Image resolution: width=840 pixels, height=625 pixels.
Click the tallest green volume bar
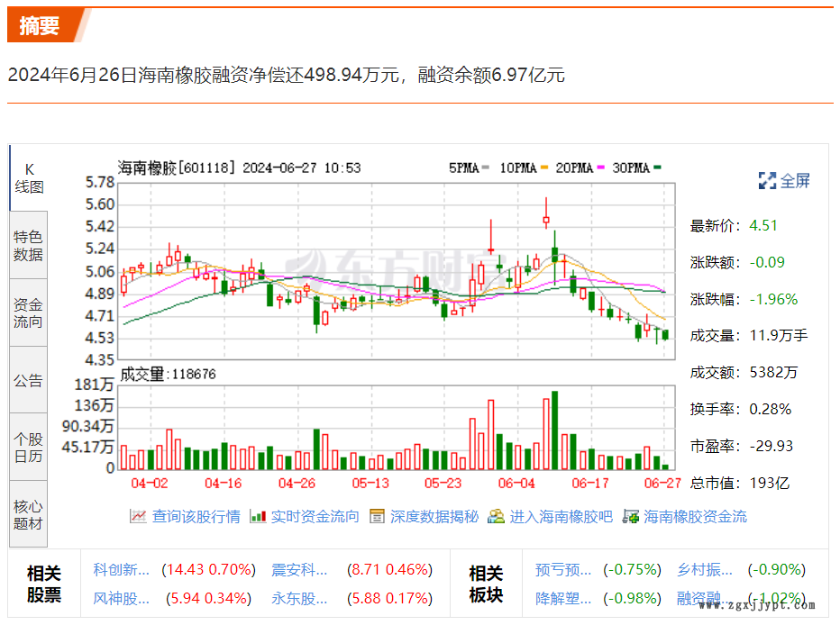pyautogui.click(x=555, y=430)
